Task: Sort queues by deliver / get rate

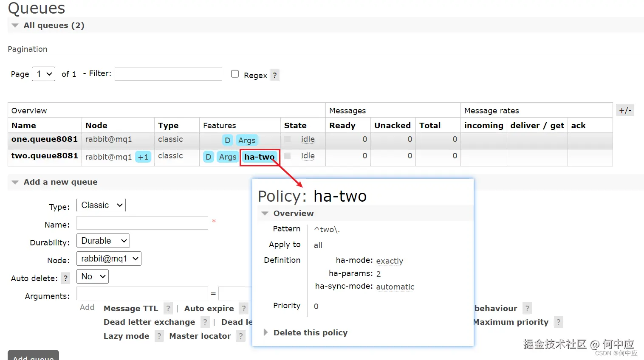Action: [537, 125]
